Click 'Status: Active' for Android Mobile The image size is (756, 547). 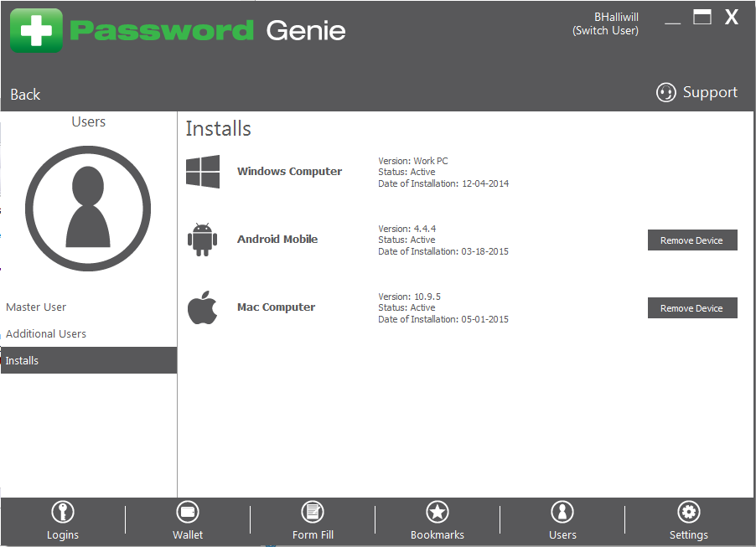coord(406,240)
